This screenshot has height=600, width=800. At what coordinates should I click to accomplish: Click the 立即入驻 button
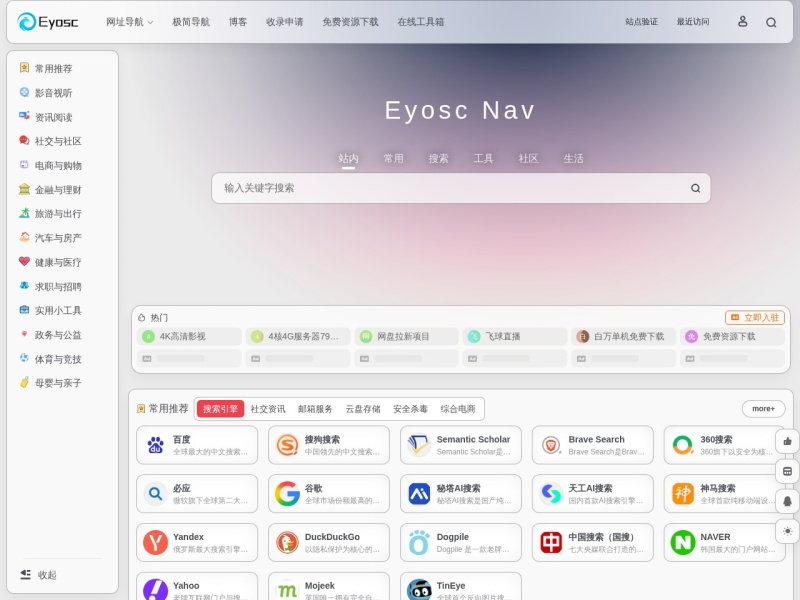point(755,317)
